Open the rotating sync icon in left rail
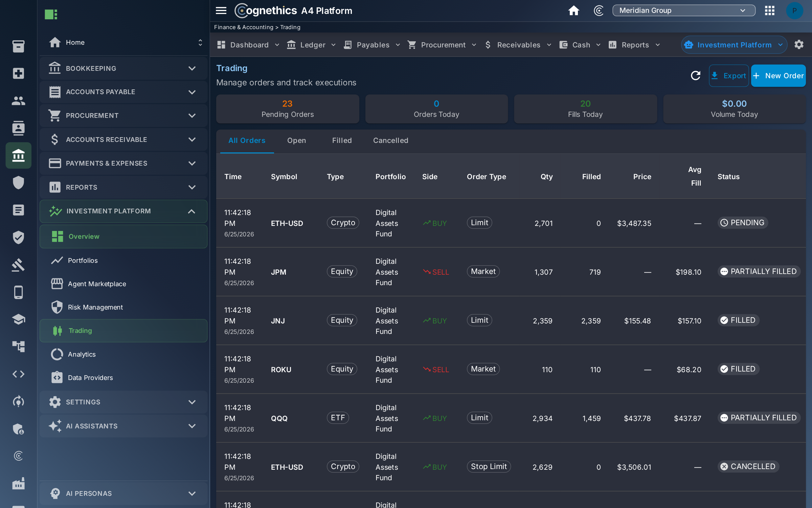Image resolution: width=812 pixels, height=508 pixels. 18,402
